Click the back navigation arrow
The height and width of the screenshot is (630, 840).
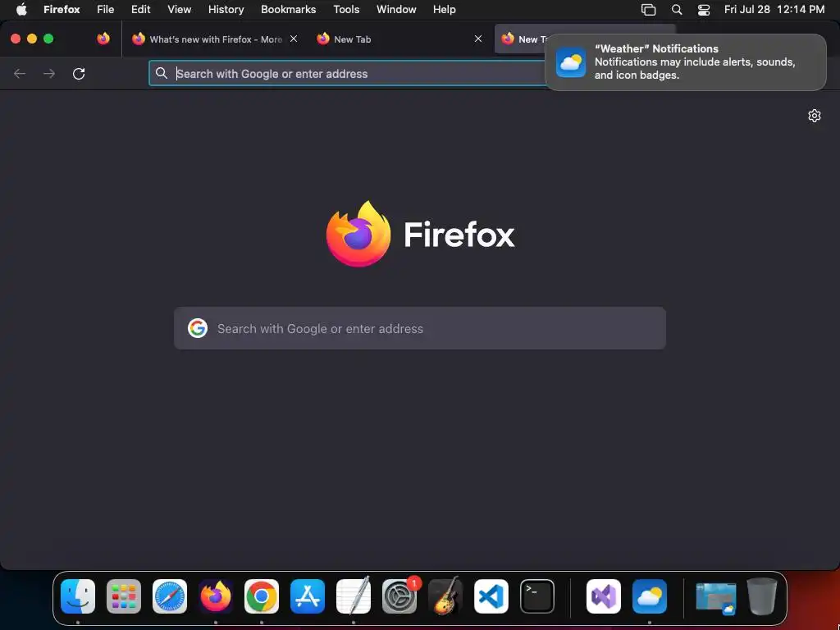pyautogui.click(x=20, y=73)
